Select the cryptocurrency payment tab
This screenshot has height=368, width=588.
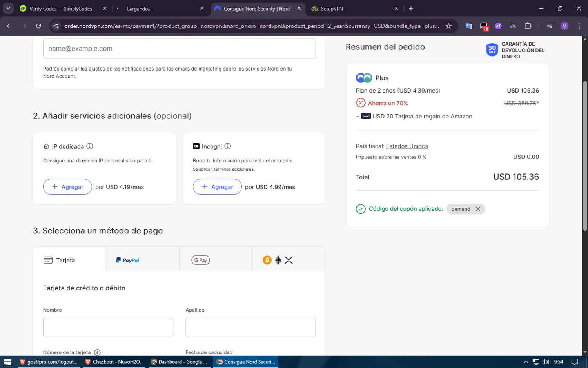289,259
